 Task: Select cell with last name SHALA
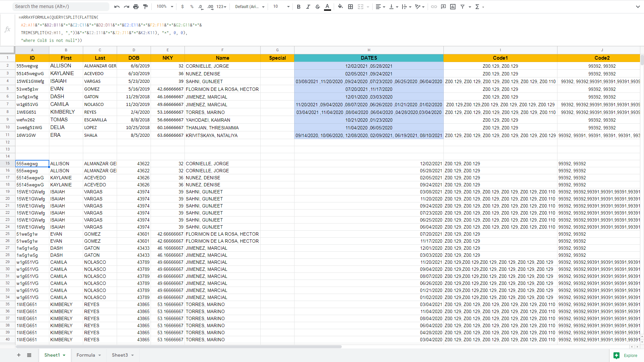click(x=100, y=135)
